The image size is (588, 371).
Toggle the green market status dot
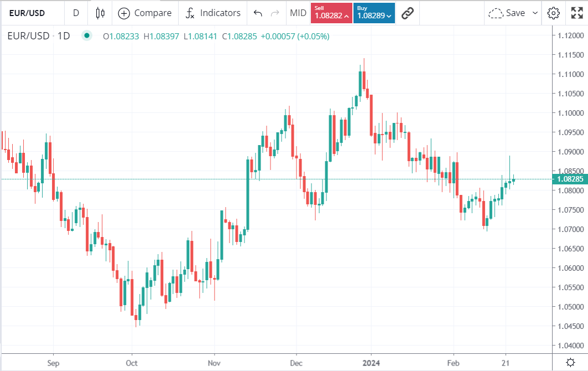pyautogui.click(x=86, y=36)
